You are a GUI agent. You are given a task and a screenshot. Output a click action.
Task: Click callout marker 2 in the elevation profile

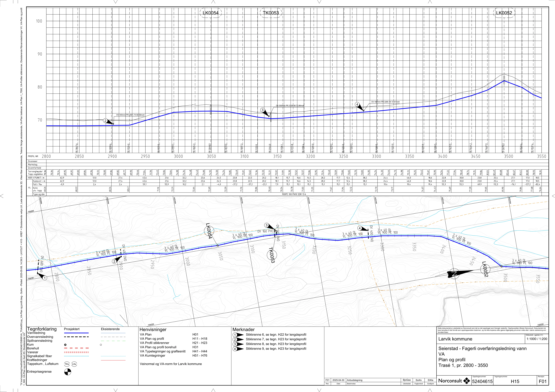pos(105,121)
